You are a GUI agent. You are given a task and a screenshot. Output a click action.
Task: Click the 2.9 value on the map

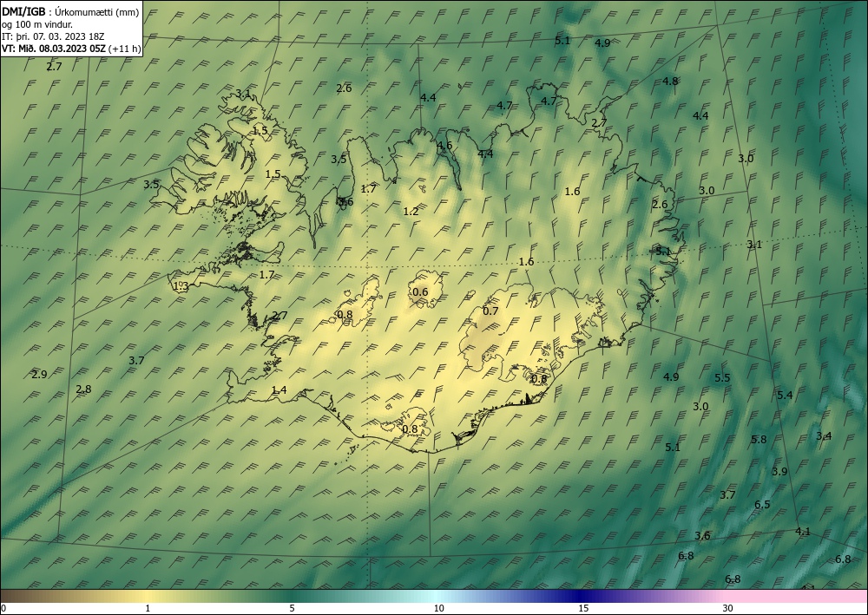[x=39, y=375]
